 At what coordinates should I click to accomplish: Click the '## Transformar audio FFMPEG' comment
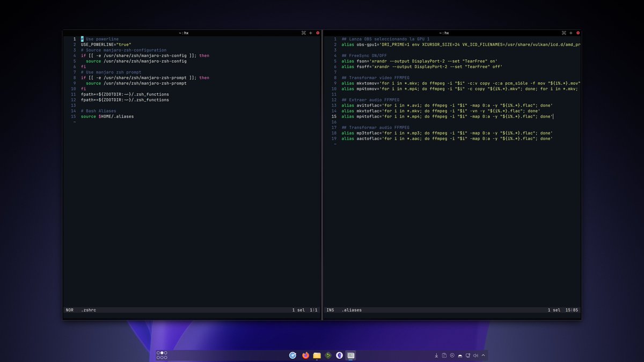[375, 128]
